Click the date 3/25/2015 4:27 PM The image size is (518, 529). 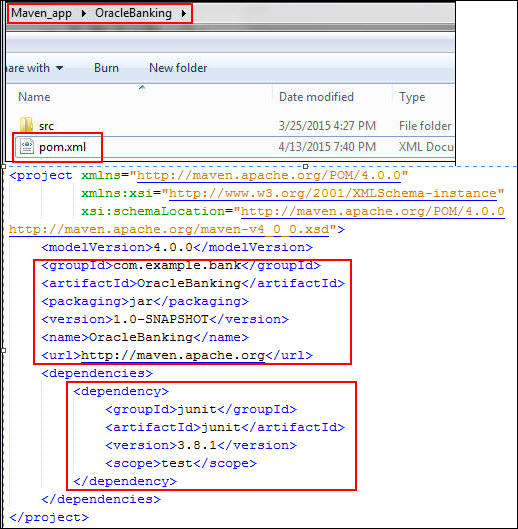(x=327, y=126)
